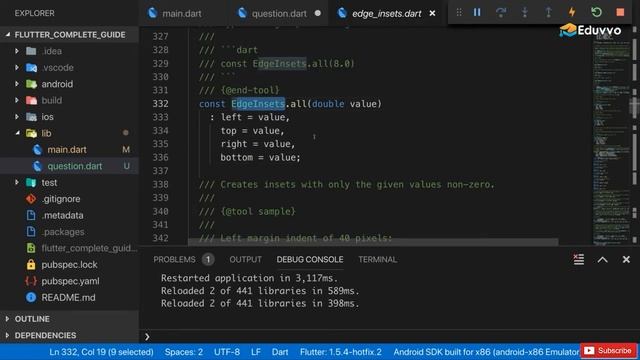Select device Android SDK built for x86
This screenshot has width=640, height=360.
(x=486, y=351)
